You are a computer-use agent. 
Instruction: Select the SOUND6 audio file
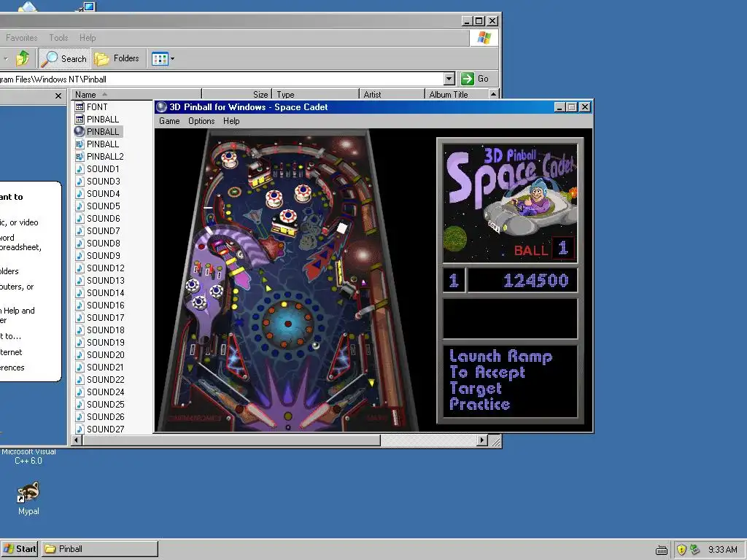point(98,218)
